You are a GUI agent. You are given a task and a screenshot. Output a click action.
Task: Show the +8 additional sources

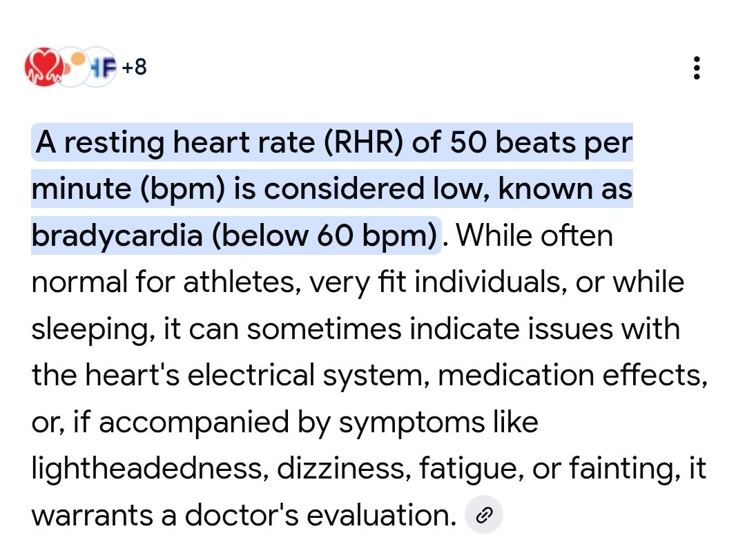[134, 68]
